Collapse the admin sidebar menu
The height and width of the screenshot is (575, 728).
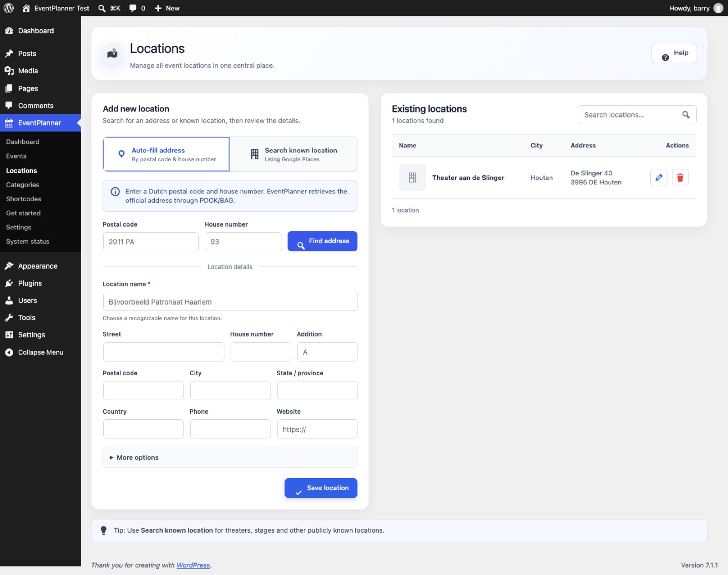40,352
